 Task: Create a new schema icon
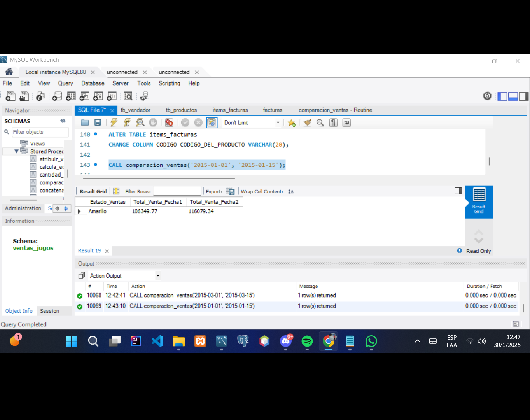coord(57,96)
